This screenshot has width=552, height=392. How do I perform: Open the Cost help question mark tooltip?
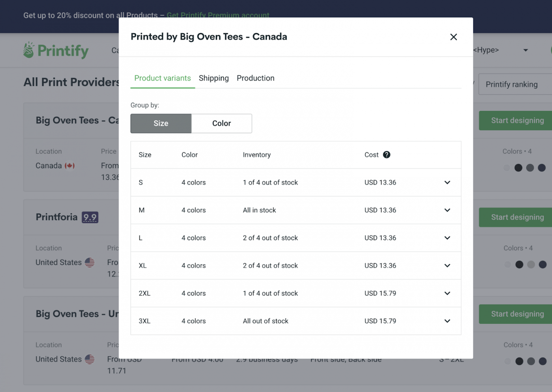coord(387,155)
